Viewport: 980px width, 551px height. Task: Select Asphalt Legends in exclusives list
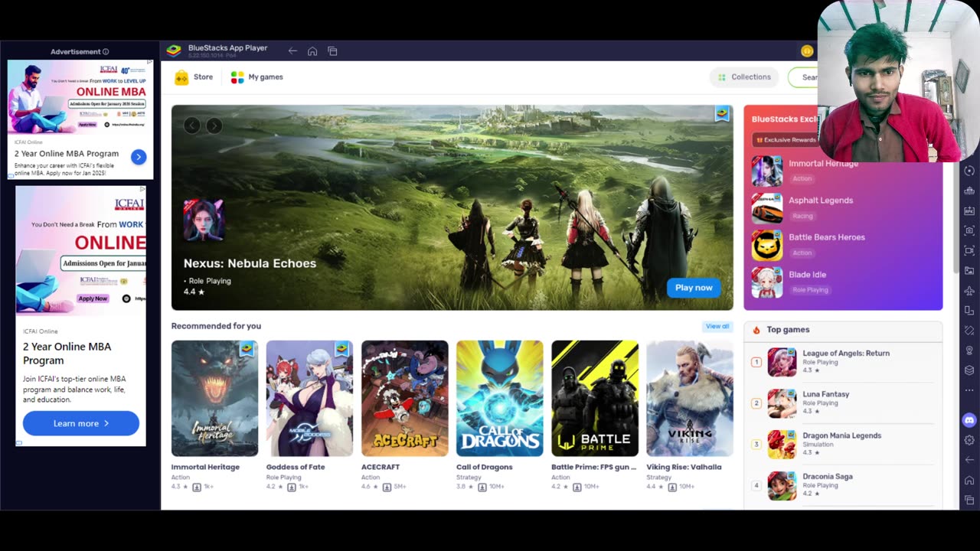(x=842, y=207)
